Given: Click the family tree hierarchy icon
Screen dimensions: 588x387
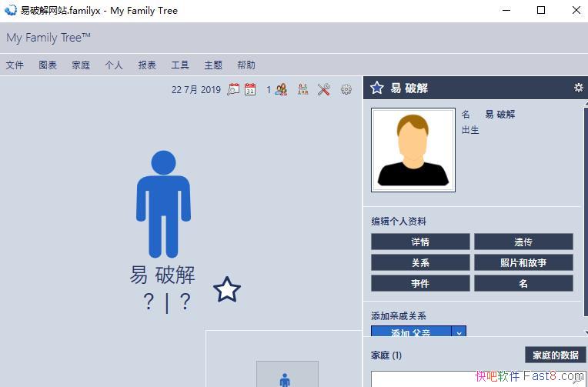Looking at the screenshot, I should pyautogui.click(x=303, y=89).
